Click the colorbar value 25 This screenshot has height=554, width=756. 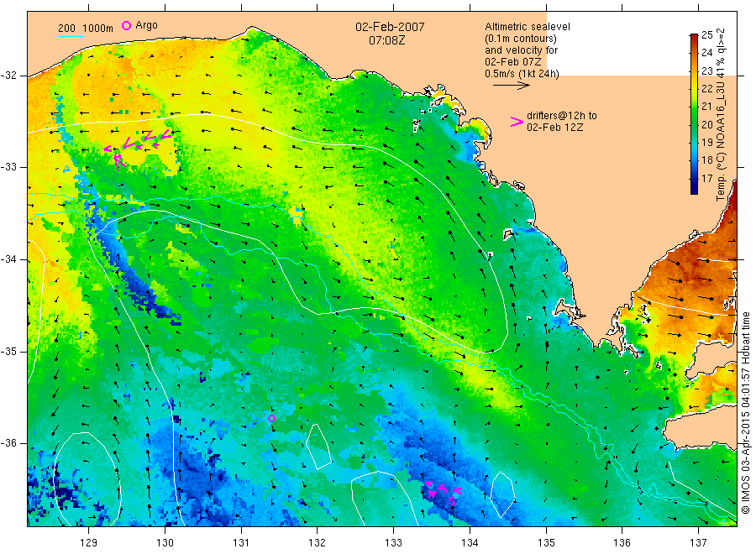tap(706, 34)
